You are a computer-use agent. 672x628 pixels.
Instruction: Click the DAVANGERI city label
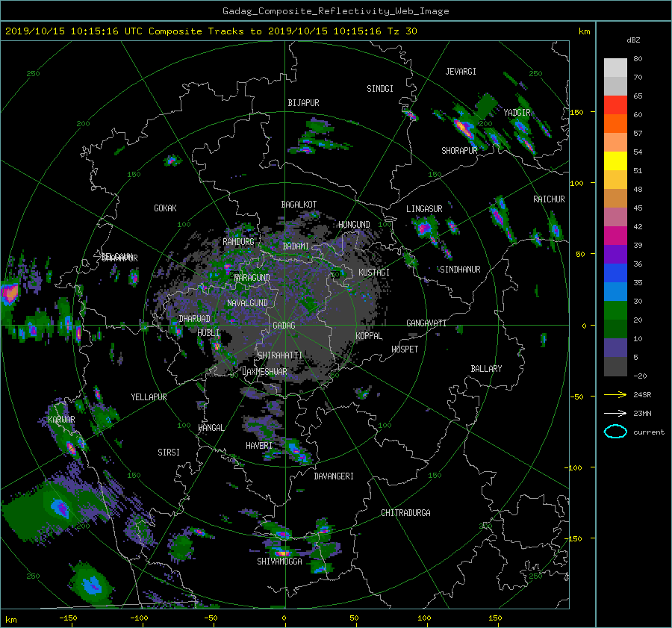334,476
